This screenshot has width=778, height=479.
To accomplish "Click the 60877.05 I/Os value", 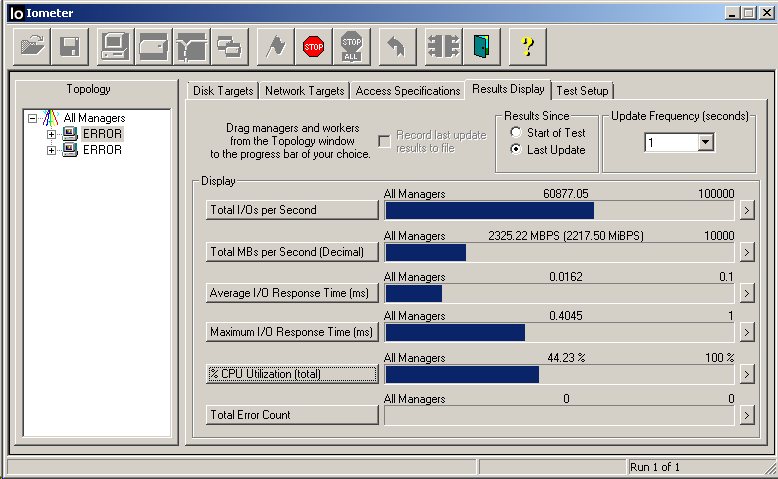I will (x=566, y=194).
